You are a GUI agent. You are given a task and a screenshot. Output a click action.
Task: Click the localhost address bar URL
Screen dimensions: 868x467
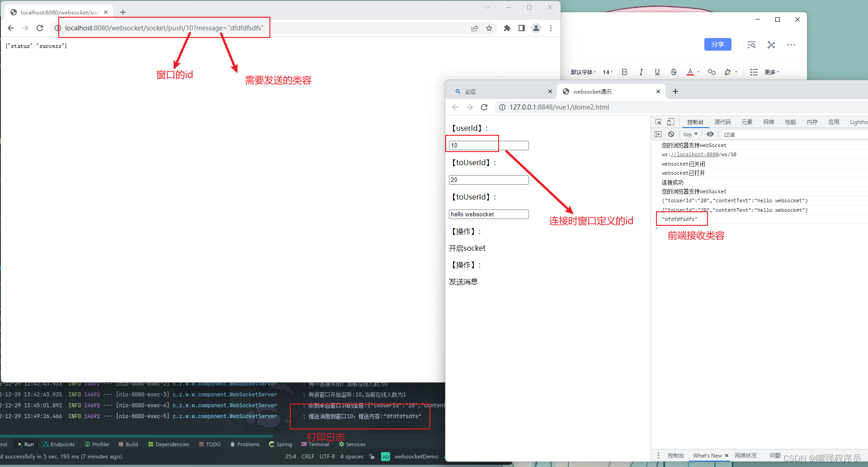[164, 28]
